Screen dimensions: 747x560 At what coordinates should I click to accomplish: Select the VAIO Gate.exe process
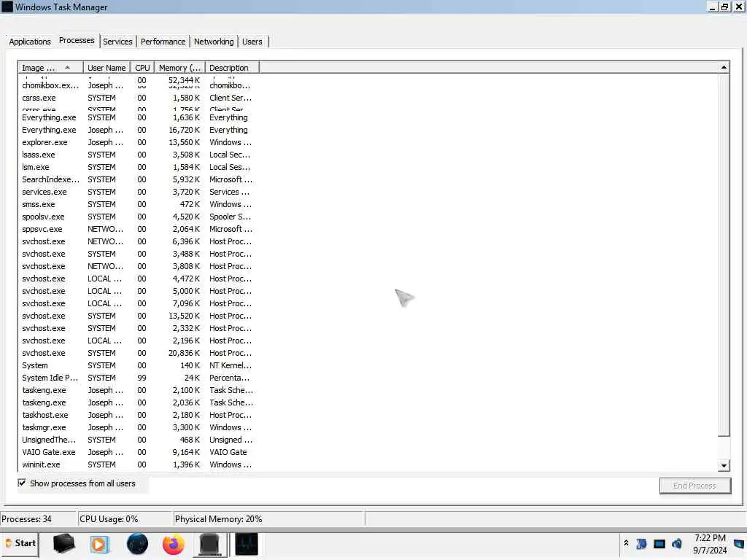(137, 452)
